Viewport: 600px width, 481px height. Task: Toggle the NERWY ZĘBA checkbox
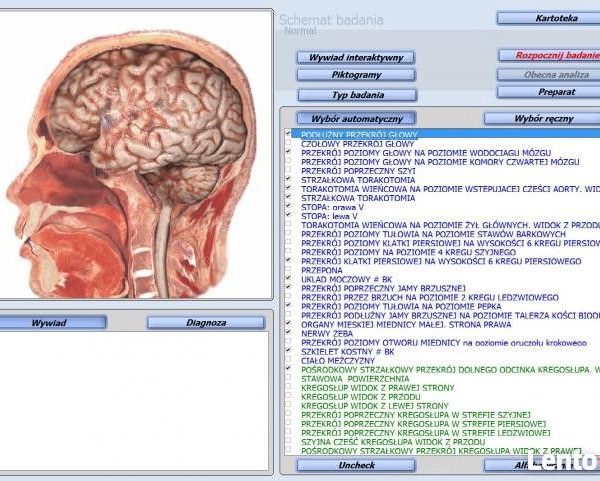tap(288, 332)
